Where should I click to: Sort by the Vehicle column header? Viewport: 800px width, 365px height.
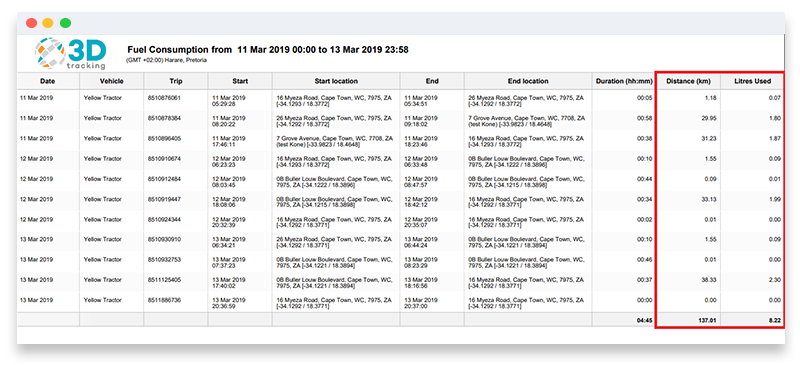[111, 81]
